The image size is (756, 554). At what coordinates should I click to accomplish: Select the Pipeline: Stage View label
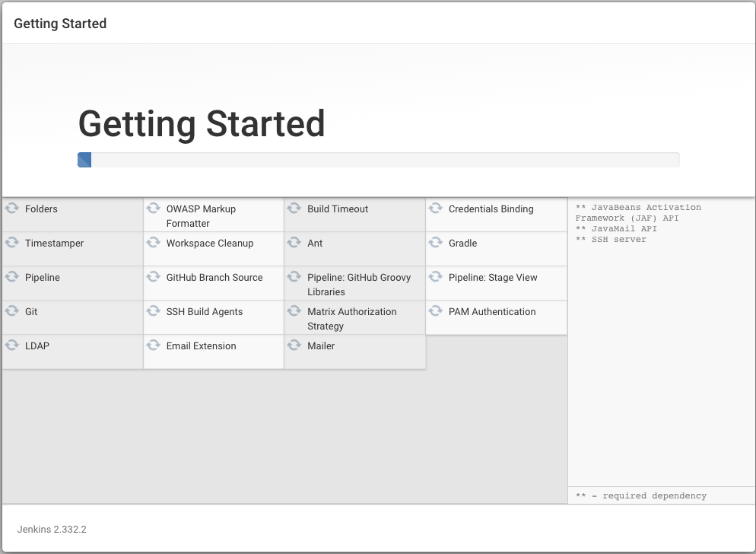(x=494, y=278)
